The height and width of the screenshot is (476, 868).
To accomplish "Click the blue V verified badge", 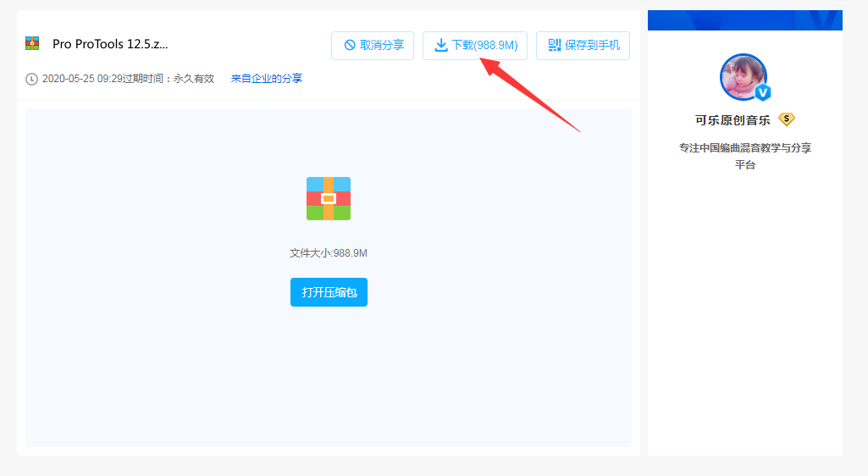I will coord(762,92).
